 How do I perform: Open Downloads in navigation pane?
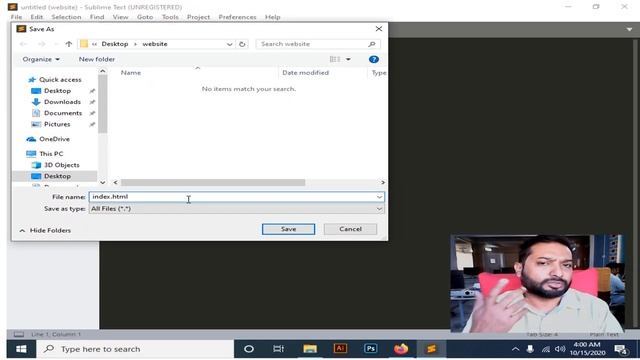tap(62, 102)
